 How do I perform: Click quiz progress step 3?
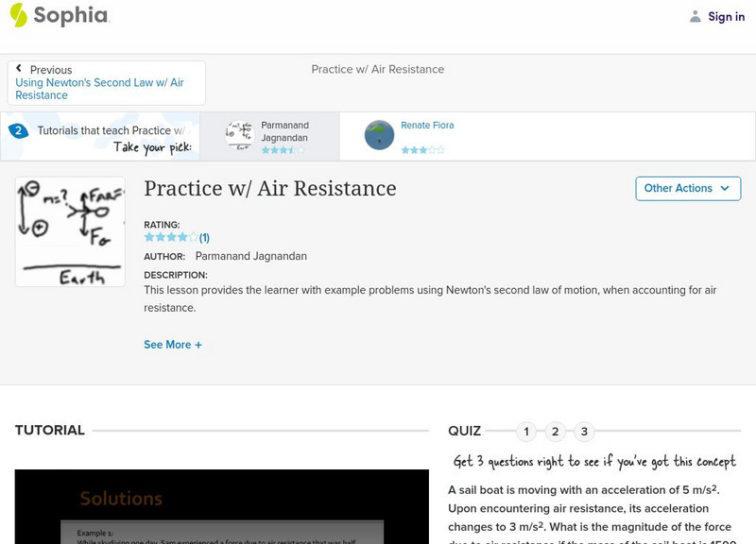coord(583,430)
